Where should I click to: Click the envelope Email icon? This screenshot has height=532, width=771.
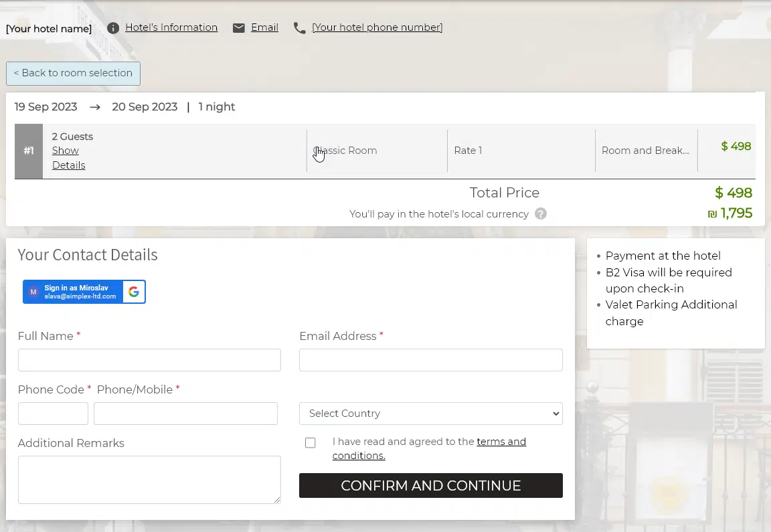click(x=239, y=28)
